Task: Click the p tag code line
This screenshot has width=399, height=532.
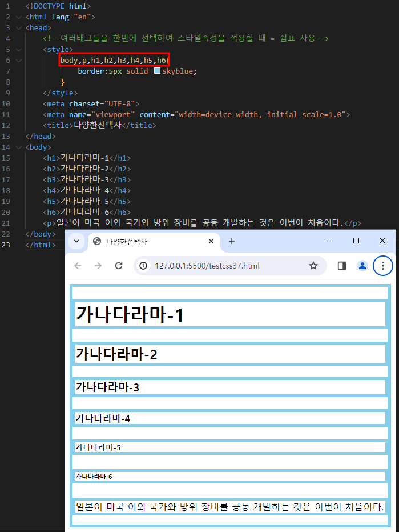Action: 202,223
